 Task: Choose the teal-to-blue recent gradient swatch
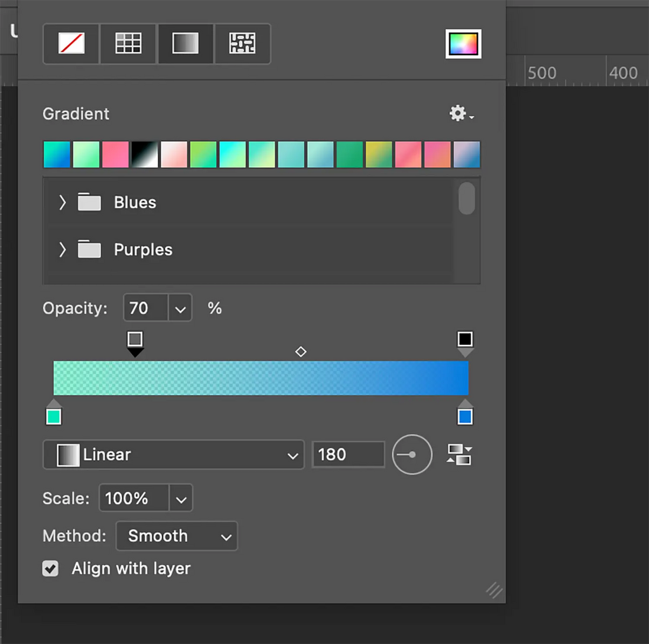pos(57,155)
